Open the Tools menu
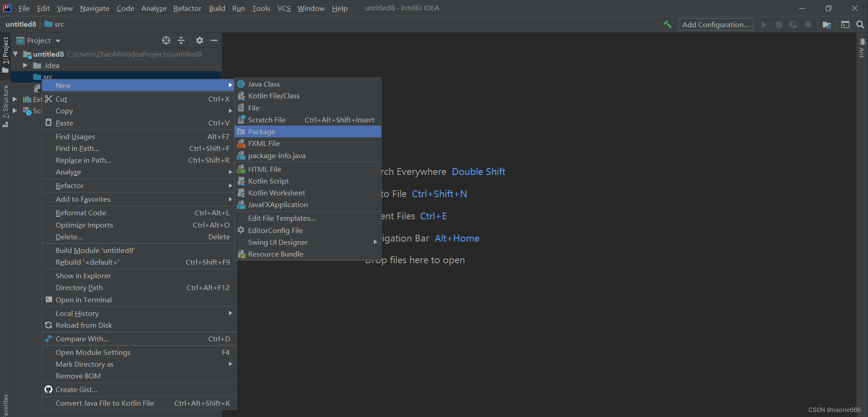 point(261,8)
